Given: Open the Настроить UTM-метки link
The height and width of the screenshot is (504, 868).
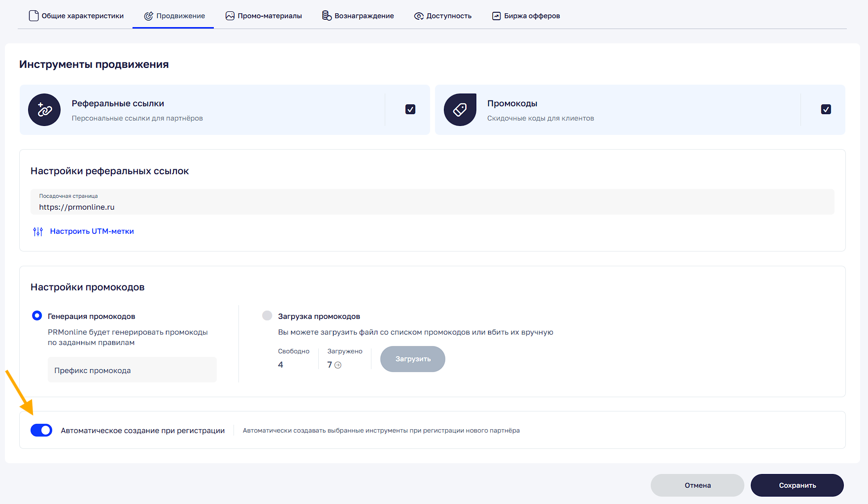Looking at the screenshot, I should click(92, 231).
